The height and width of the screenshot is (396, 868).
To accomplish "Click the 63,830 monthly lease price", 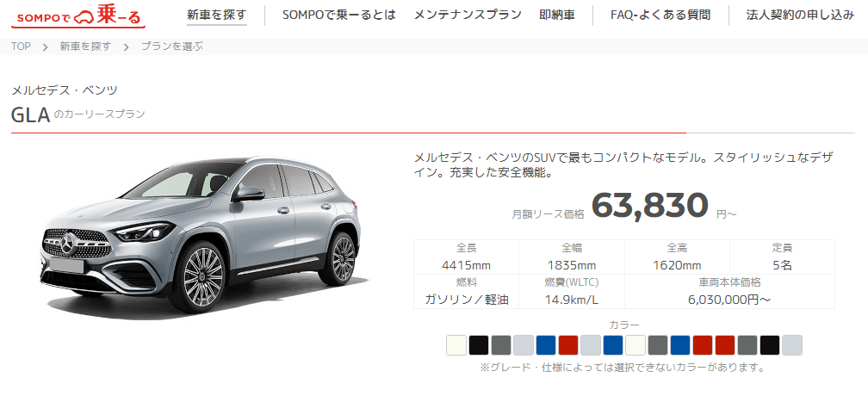I will (x=650, y=206).
